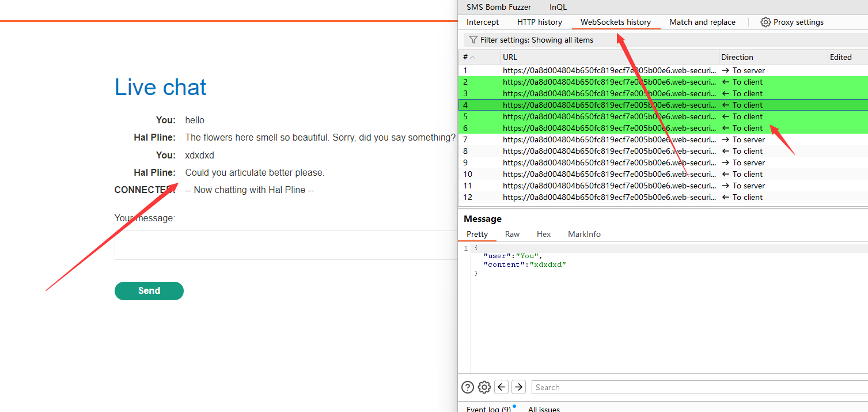Click the filter funnel icon
868x412 pixels.
click(x=473, y=40)
